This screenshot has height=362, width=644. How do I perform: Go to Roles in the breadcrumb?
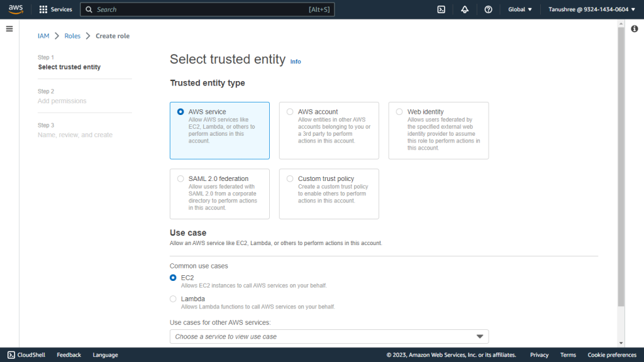point(72,36)
